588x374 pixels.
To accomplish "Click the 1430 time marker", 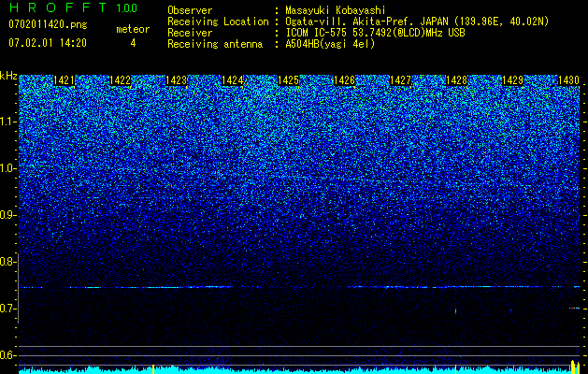I will [568, 80].
